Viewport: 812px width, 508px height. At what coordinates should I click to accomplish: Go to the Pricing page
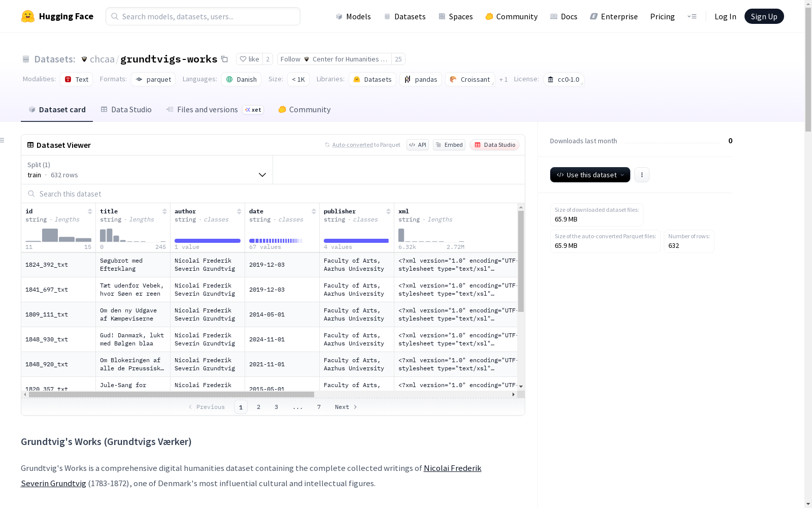pos(662,16)
